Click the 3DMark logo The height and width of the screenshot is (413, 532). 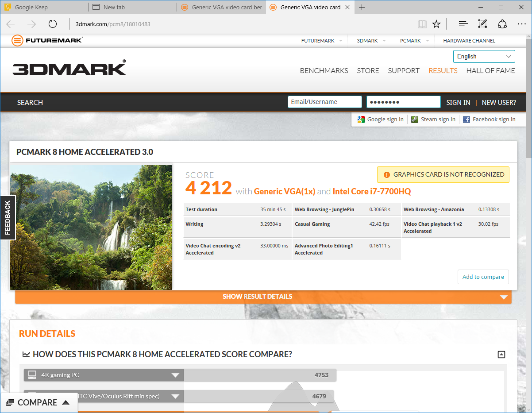tap(69, 67)
